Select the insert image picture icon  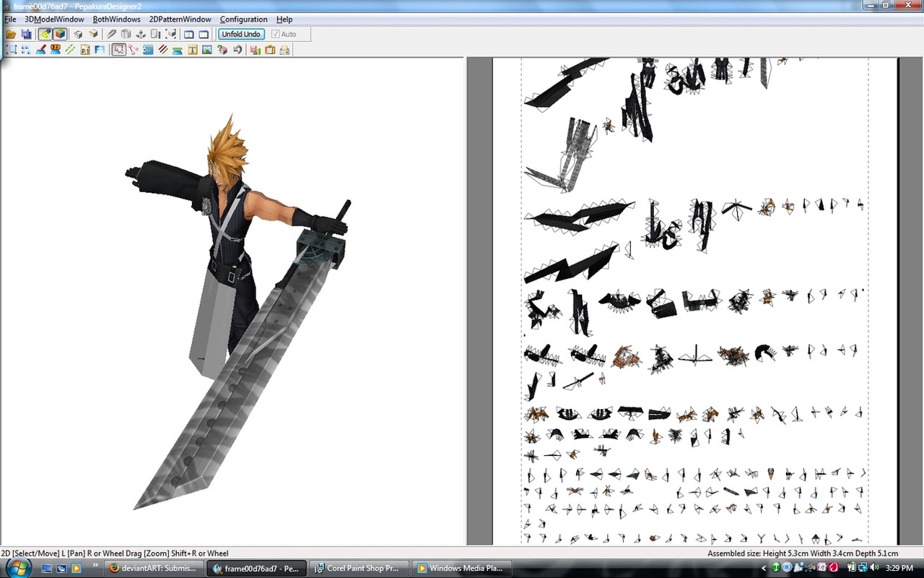[207, 50]
